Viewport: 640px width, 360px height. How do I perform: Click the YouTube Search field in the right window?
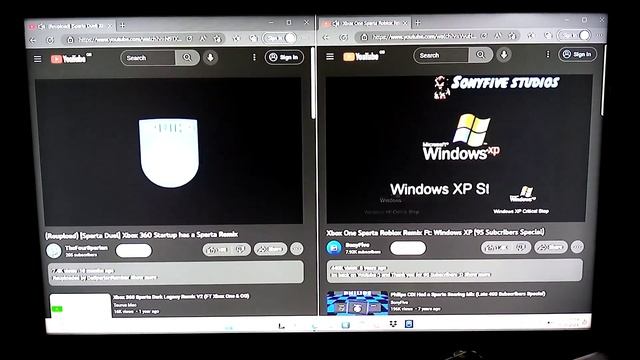441,55
